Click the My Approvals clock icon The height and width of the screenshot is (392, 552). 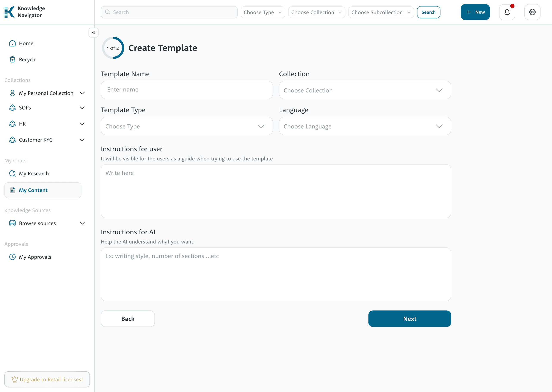(12, 257)
